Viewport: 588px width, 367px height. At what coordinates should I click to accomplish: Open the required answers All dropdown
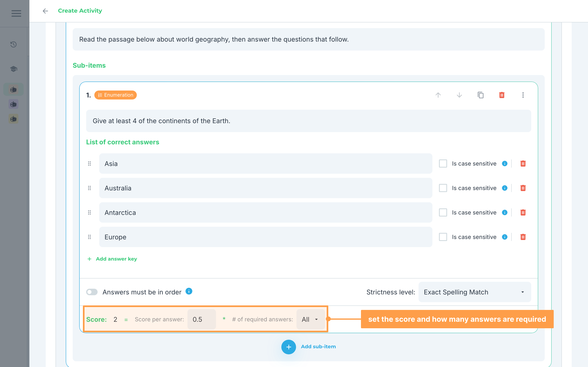click(x=310, y=319)
